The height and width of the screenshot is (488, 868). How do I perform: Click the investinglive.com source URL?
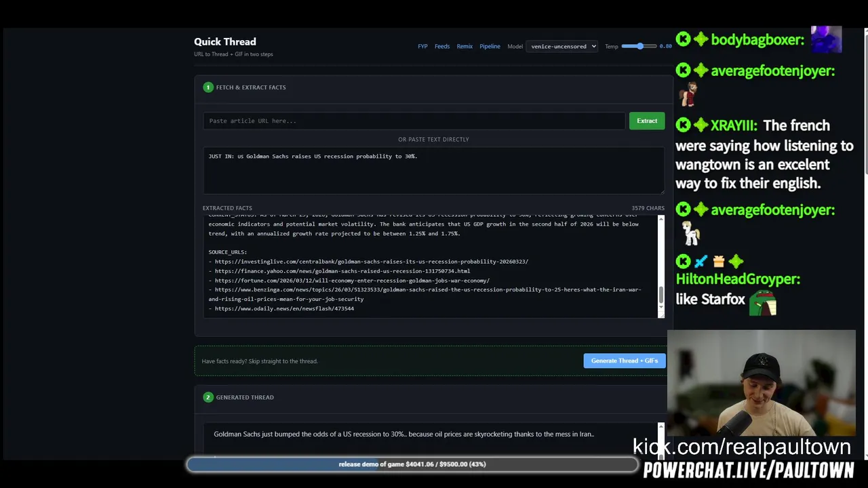coord(371,262)
